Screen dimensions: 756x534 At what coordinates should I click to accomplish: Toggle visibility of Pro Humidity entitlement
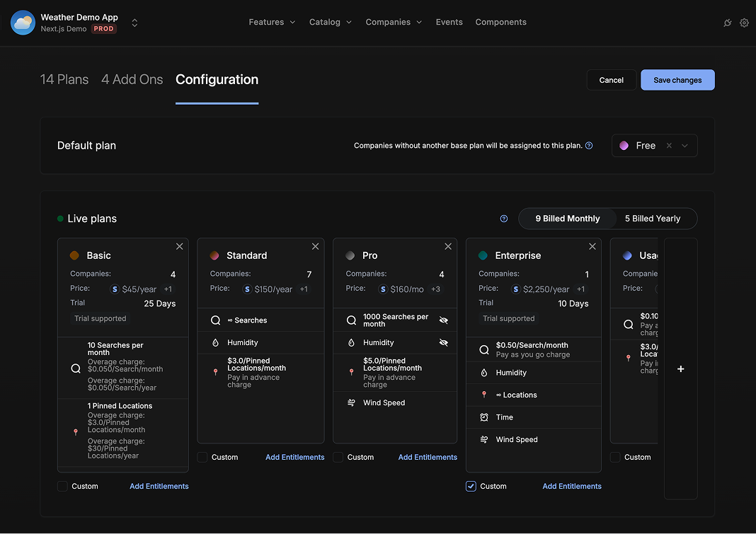pyautogui.click(x=444, y=342)
